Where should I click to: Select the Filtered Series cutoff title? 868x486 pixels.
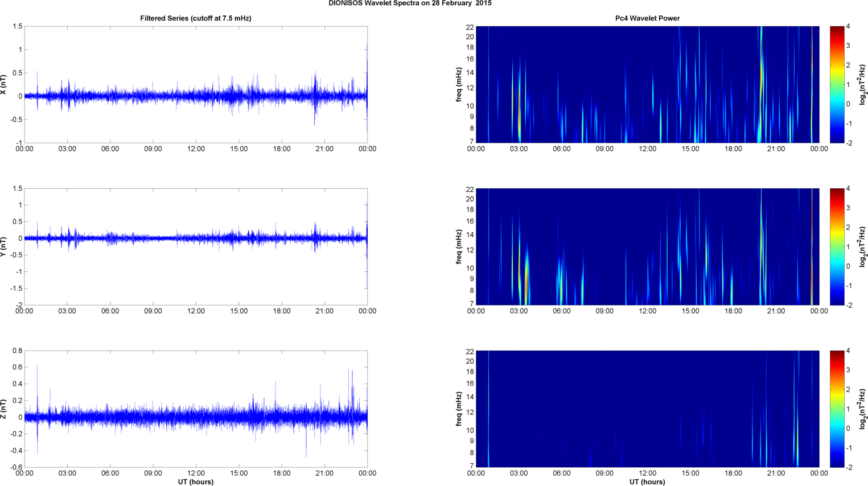[196, 18]
